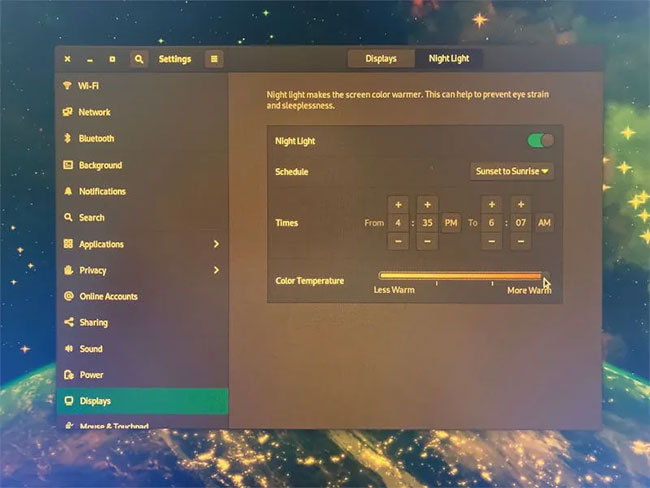Select the Sound speaker icon
The width and height of the screenshot is (650, 488).
tap(69, 349)
